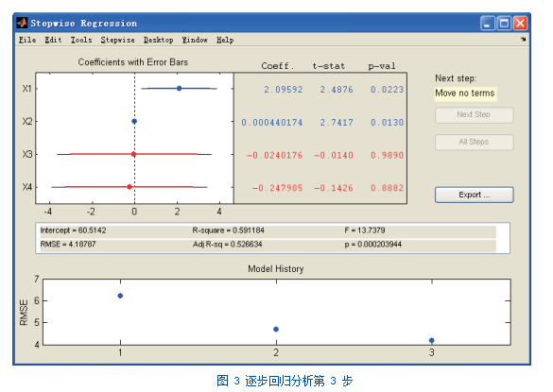This screenshot has width=553, height=392.
Task: Click the X3 coefficient value -0.0240176
Action: 275,155
